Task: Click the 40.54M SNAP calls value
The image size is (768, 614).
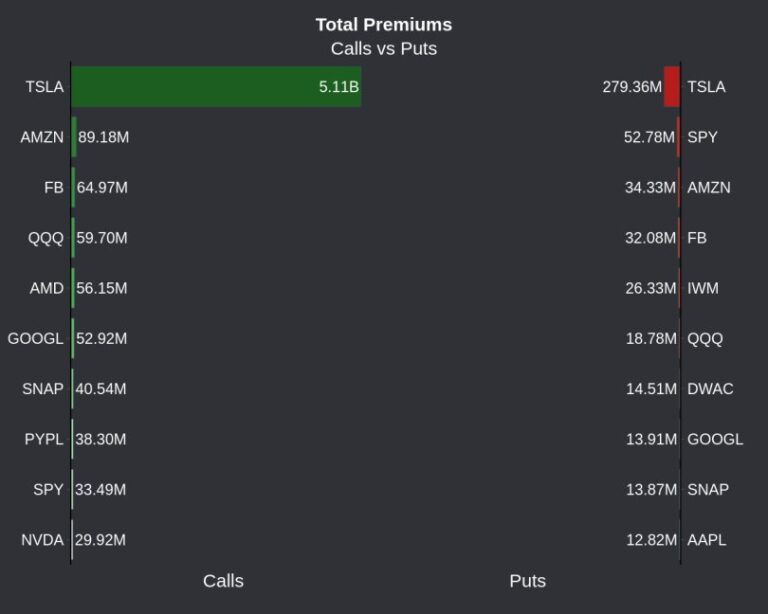Action: click(x=101, y=389)
